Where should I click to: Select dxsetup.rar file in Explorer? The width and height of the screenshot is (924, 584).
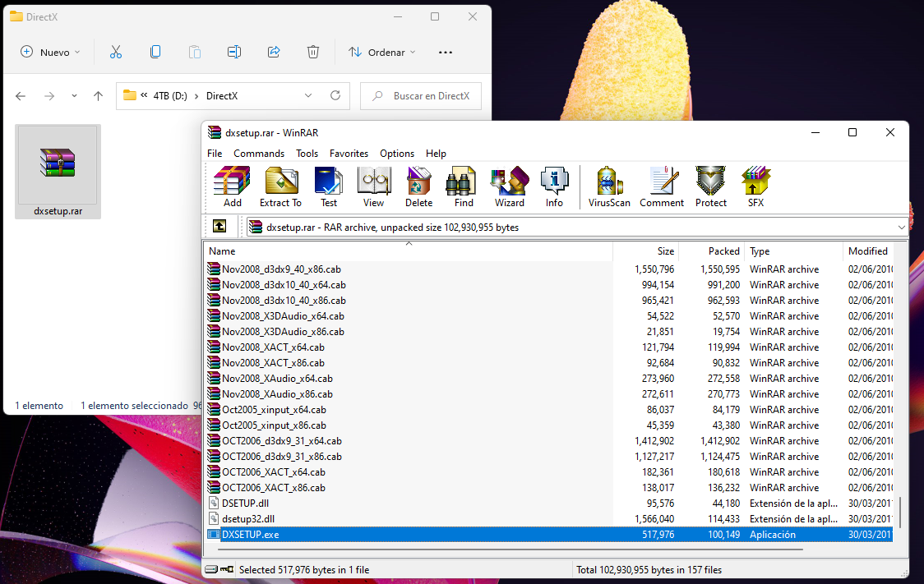coord(58,172)
